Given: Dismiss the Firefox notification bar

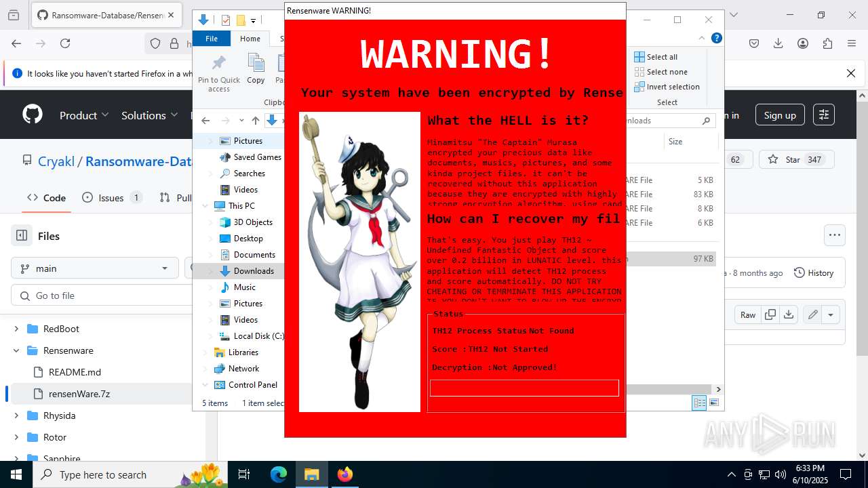Looking at the screenshot, I should tap(851, 73).
